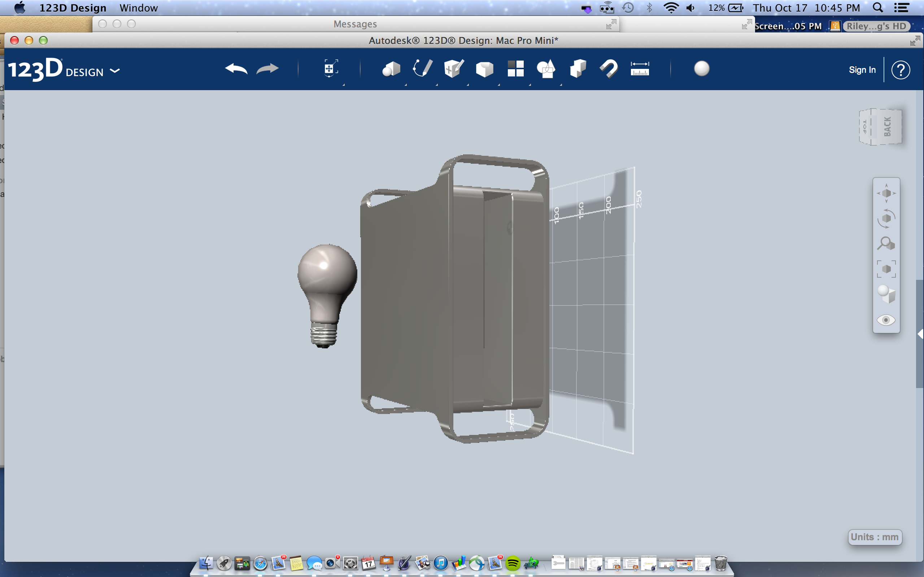Open the Window menu in the menu bar
Screen dimensions: 924x577
pos(138,7)
